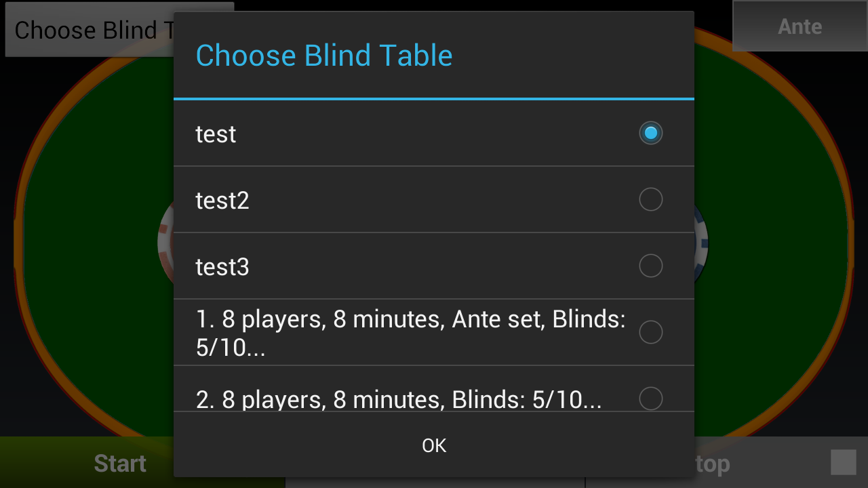Click the poker chip left of dialog
868x488 pixels.
point(165,242)
